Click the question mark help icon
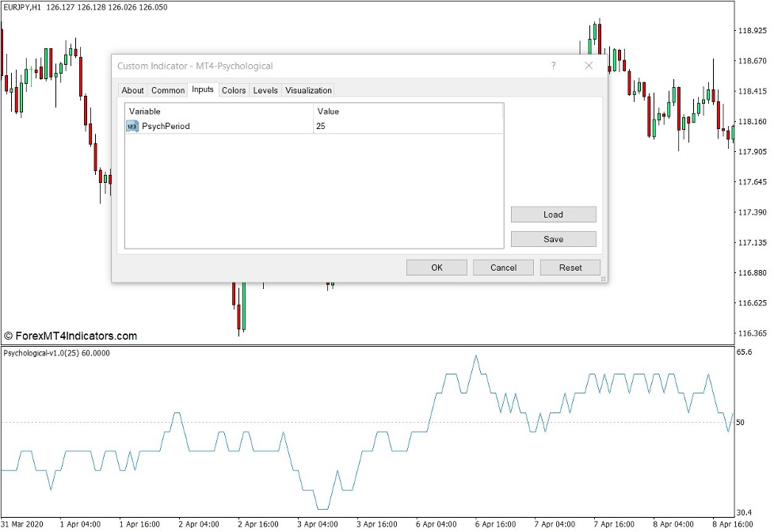774x532 pixels. [553, 66]
